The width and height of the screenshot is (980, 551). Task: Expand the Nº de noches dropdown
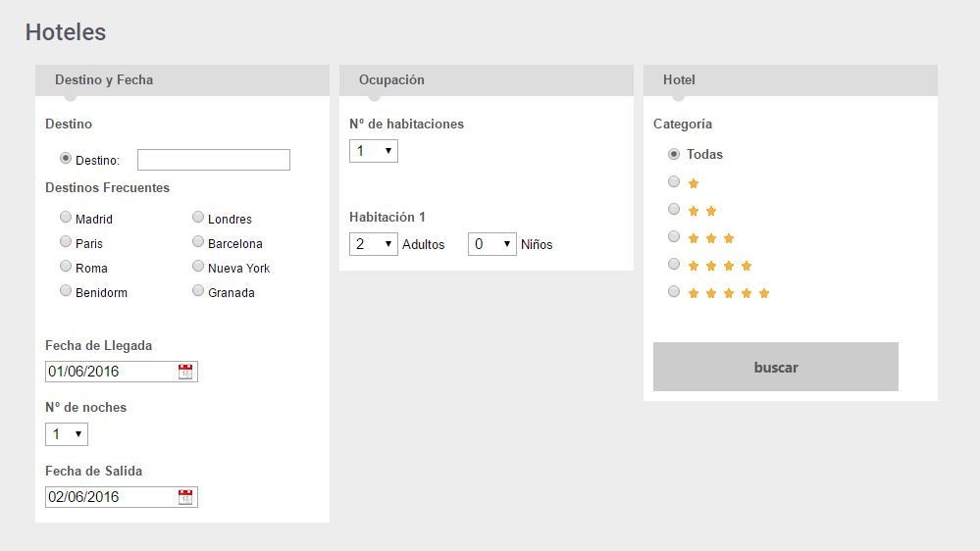67,434
